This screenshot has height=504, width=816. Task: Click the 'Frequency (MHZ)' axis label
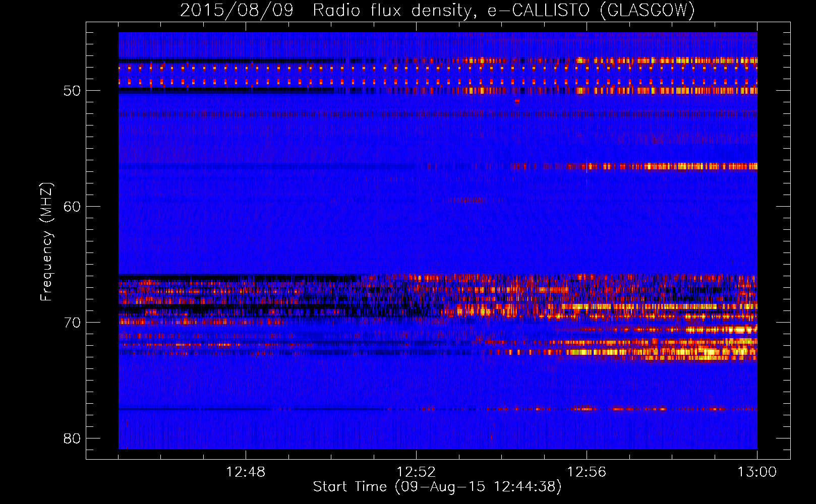(x=46, y=242)
